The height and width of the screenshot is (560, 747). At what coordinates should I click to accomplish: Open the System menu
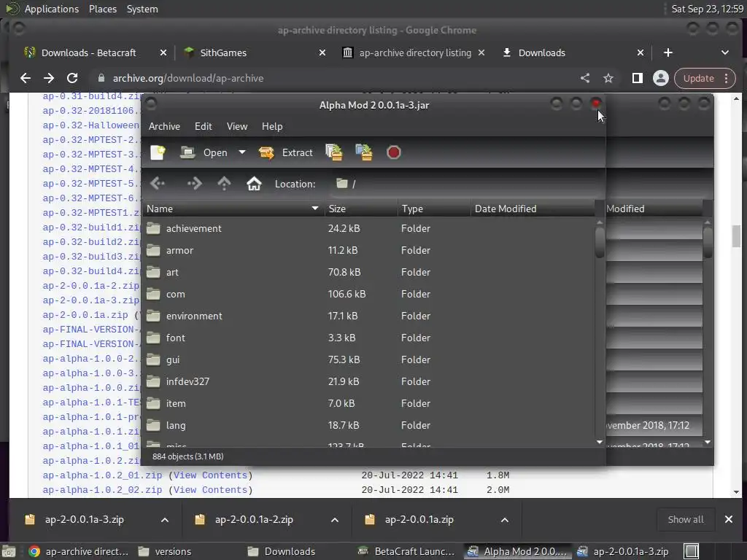click(142, 9)
